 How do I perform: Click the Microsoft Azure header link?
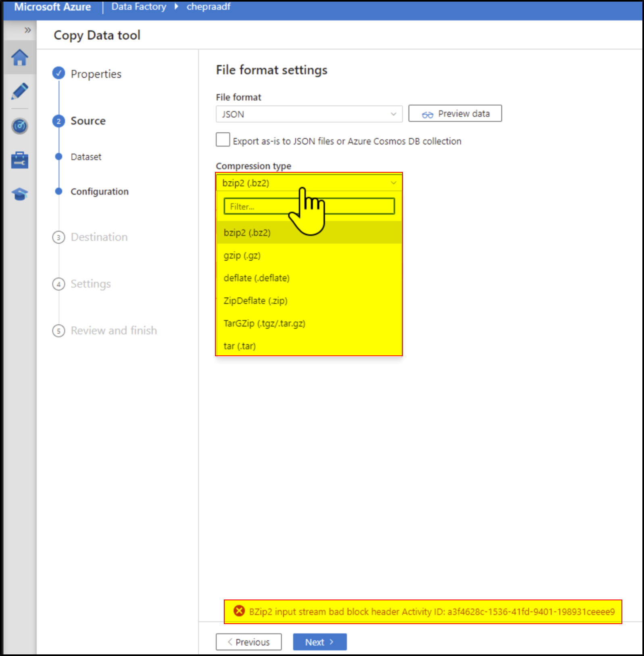click(52, 6)
